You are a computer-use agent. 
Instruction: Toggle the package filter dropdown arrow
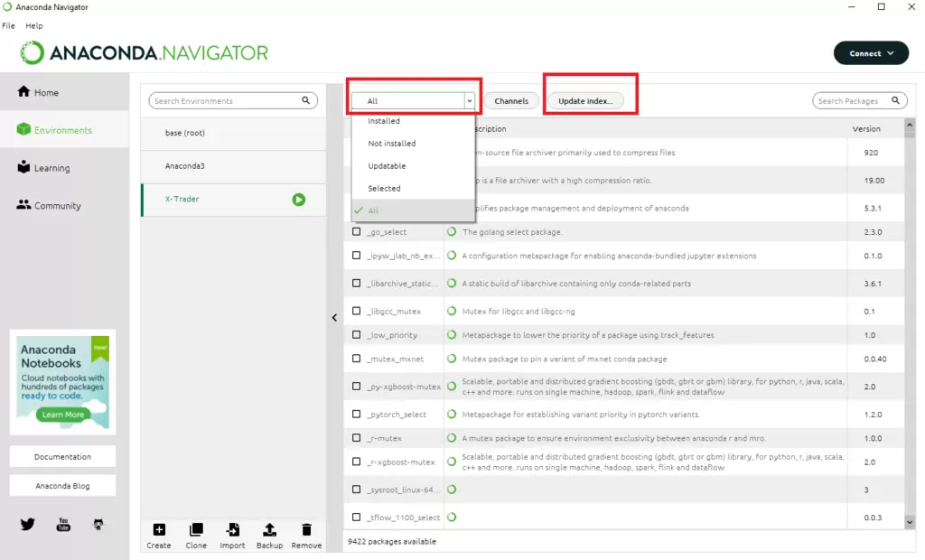point(470,101)
